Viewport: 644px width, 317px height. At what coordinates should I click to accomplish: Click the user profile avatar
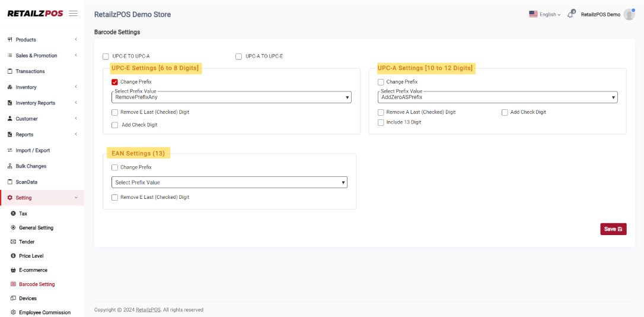tap(629, 14)
